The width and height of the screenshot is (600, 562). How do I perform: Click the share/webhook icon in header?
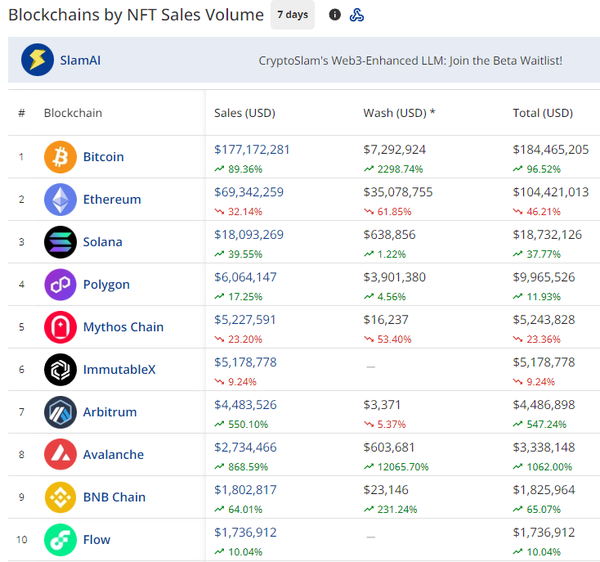(357, 15)
